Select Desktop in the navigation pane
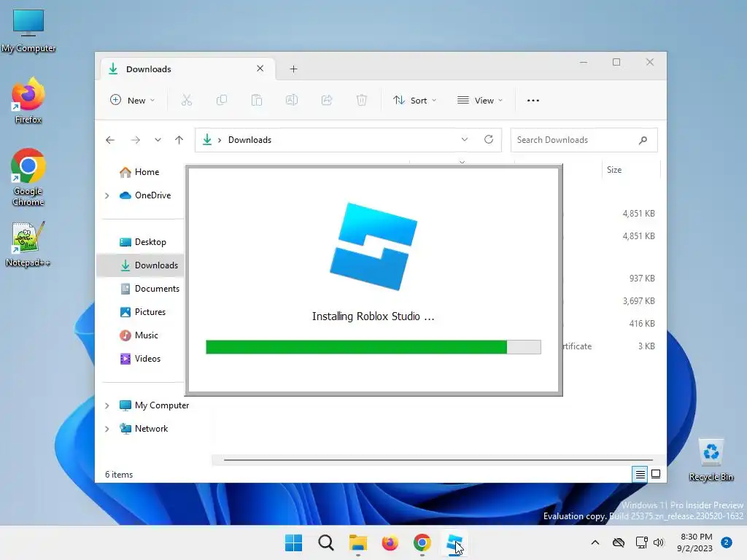The height and width of the screenshot is (560, 747). [x=143, y=242]
